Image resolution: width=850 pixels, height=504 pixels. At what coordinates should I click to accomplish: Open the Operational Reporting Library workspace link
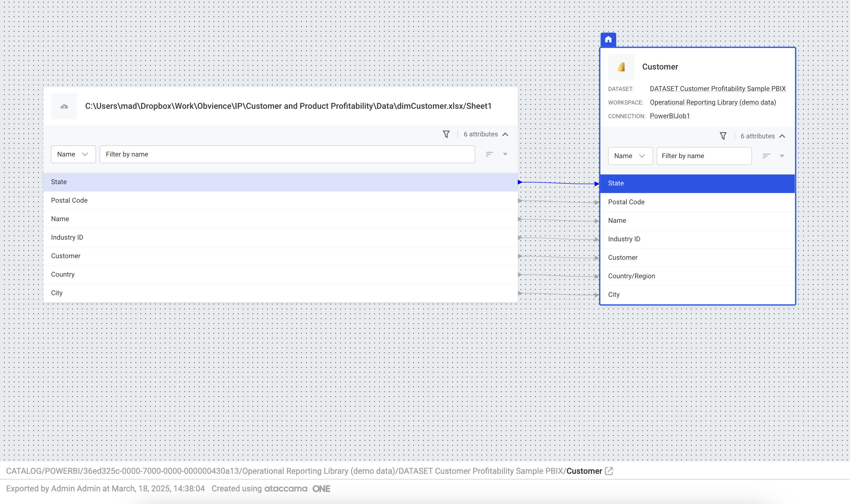(713, 102)
